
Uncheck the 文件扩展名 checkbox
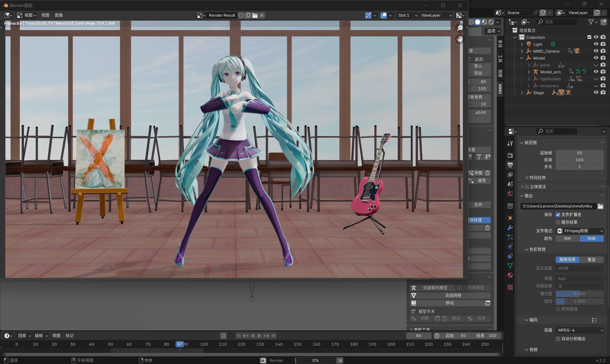pos(558,215)
